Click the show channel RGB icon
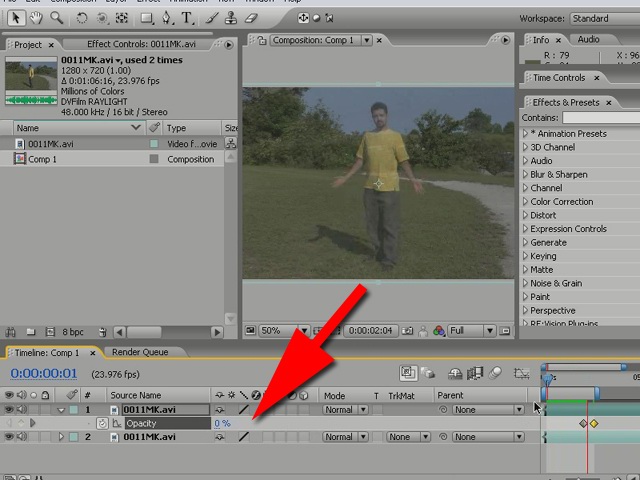The height and width of the screenshot is (480, 640). tap(438, 331)
